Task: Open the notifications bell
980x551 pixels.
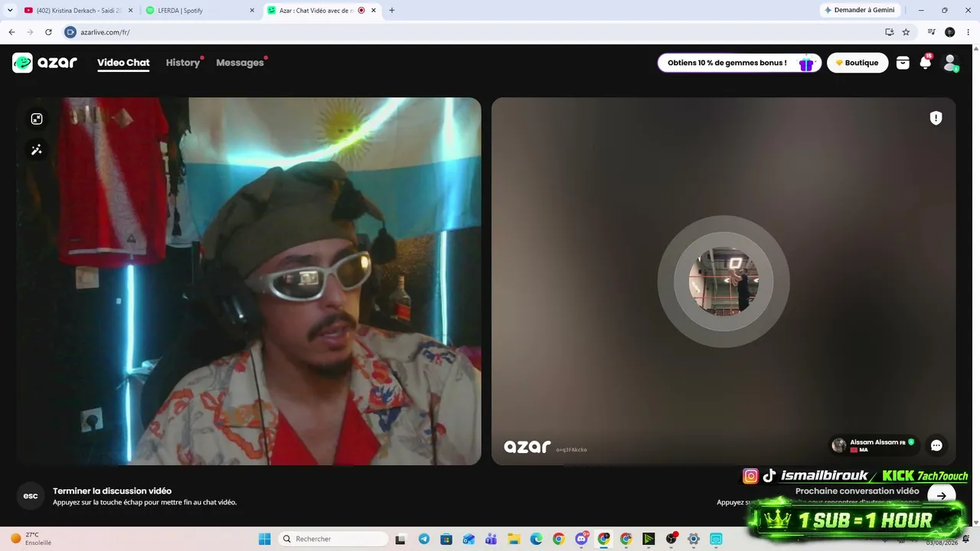Action: 926,63
